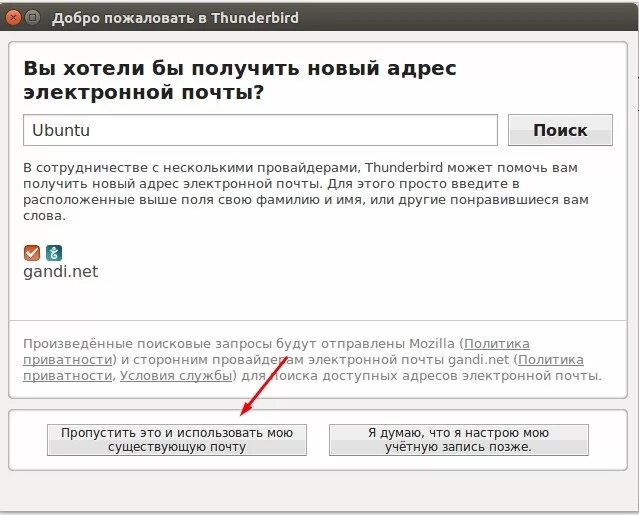Toggle the gandi.net provider checkbox
The image size is (639, 515).
tap(32, 253)
